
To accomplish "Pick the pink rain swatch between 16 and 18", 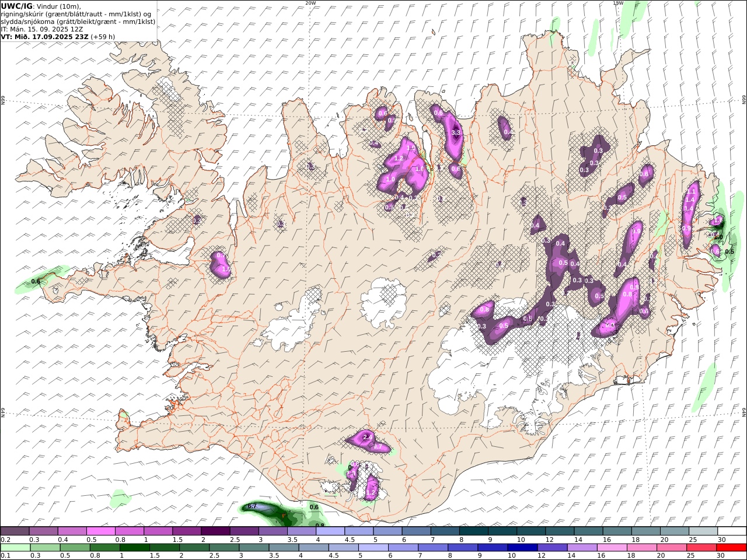I will coord(613,548).
